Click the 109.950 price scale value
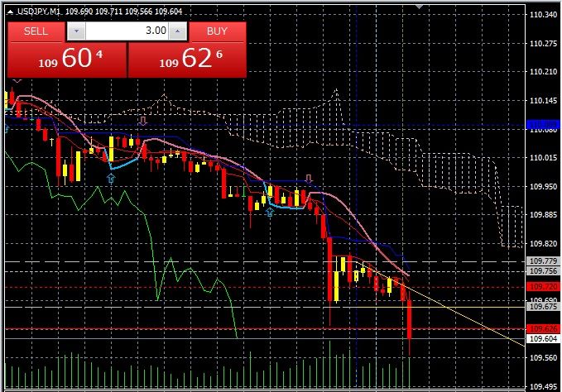Viewport: 562px width, 392px height. click(543, 186)
